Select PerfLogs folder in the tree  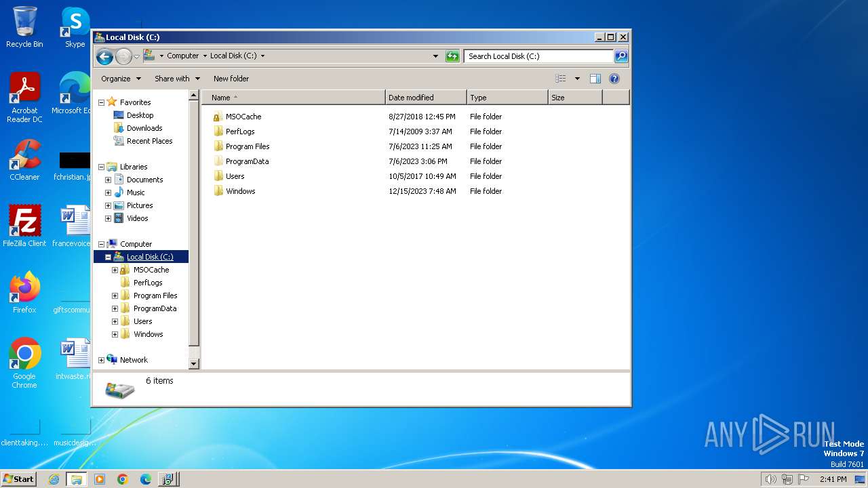click(147, 283)
